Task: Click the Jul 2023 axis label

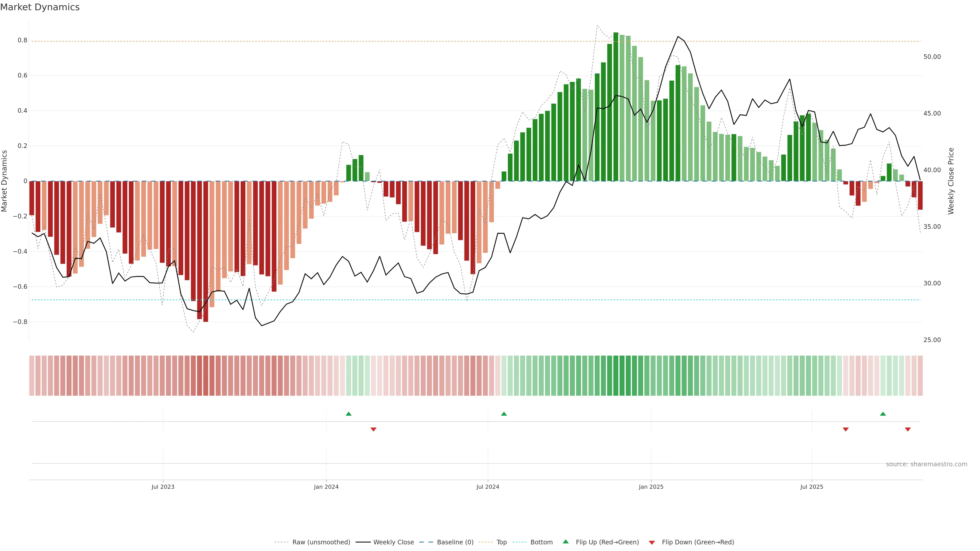Action: (x=163, y=487)
